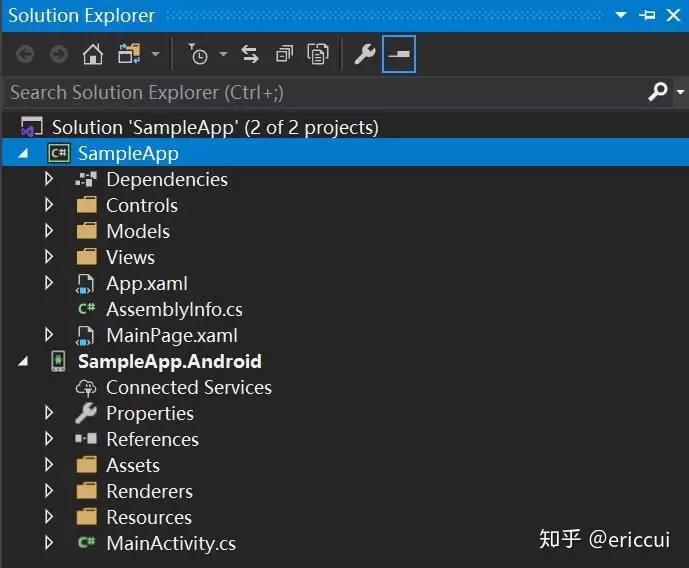Click the search magnifier icon
The image size is (689, 568).
[x=657, y=92]
